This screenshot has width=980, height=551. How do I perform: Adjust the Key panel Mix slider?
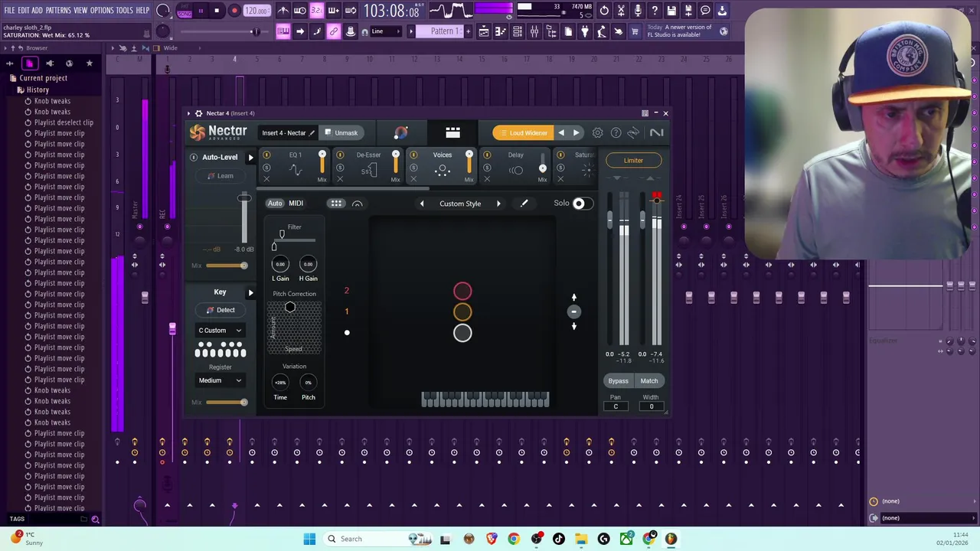point(227,403)
